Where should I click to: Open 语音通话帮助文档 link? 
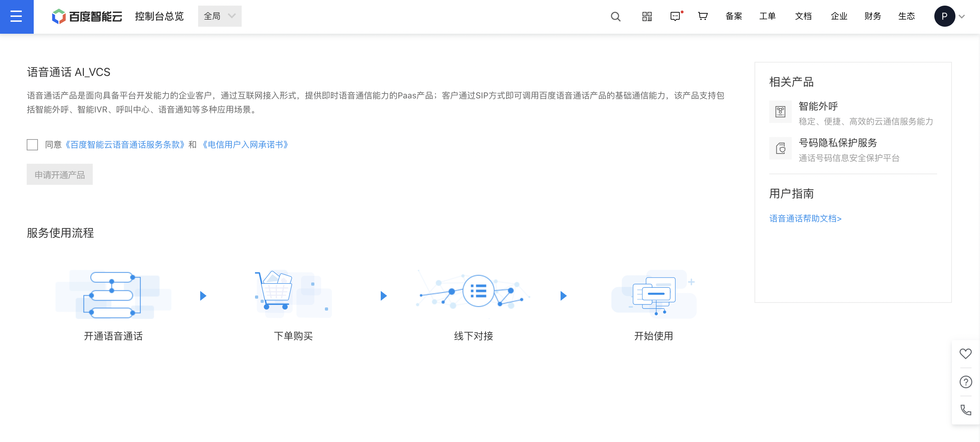click(x=805, y=218)
